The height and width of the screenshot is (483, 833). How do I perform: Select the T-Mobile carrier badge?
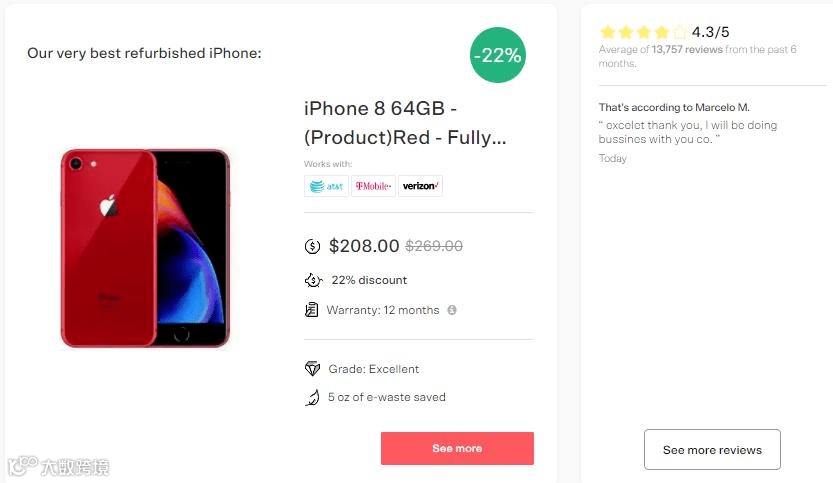click(373, 186)
